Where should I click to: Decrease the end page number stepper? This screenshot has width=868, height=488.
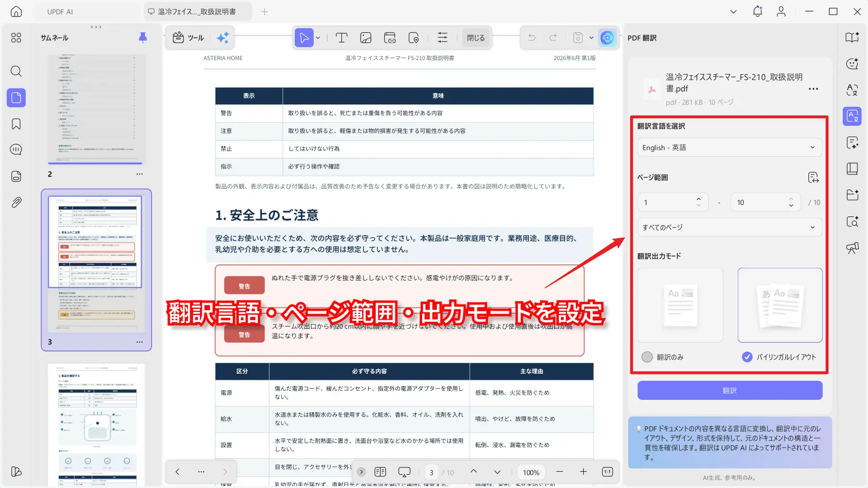pyautogui.click(x=791, y=205)
